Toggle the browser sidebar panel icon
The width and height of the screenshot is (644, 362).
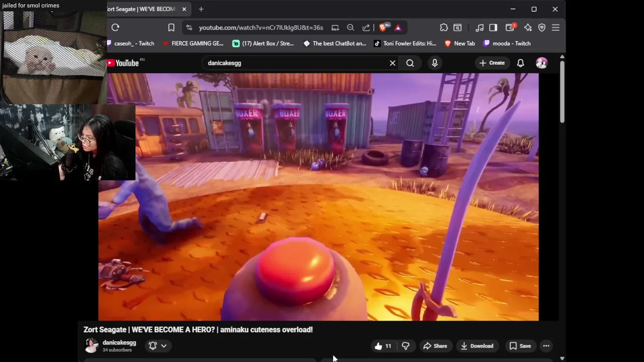coord(493,28)
